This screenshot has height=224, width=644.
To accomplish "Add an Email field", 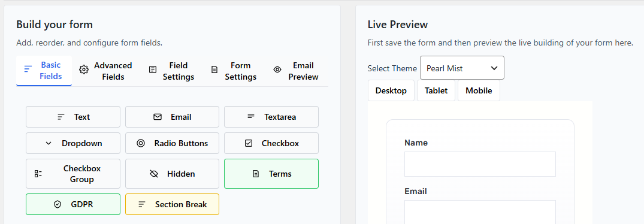I will pos(172,117).
